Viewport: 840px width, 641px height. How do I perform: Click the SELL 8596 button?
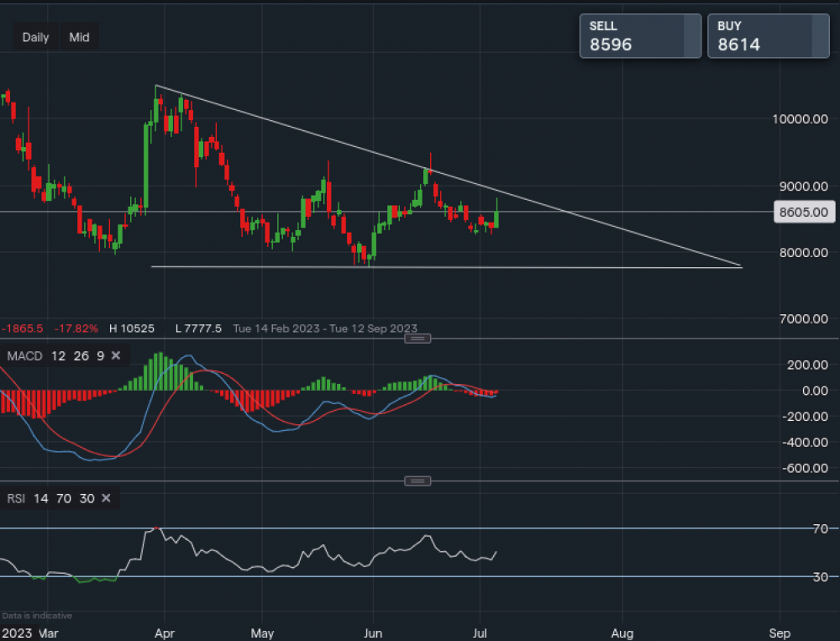point(632,36)
